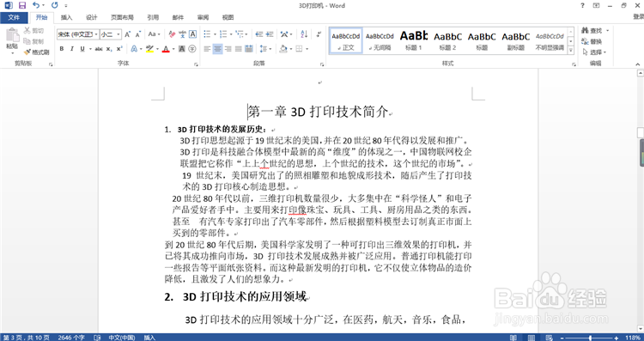
Task: Click the Clear Formatting eraser icon
Action: point(172,34)
